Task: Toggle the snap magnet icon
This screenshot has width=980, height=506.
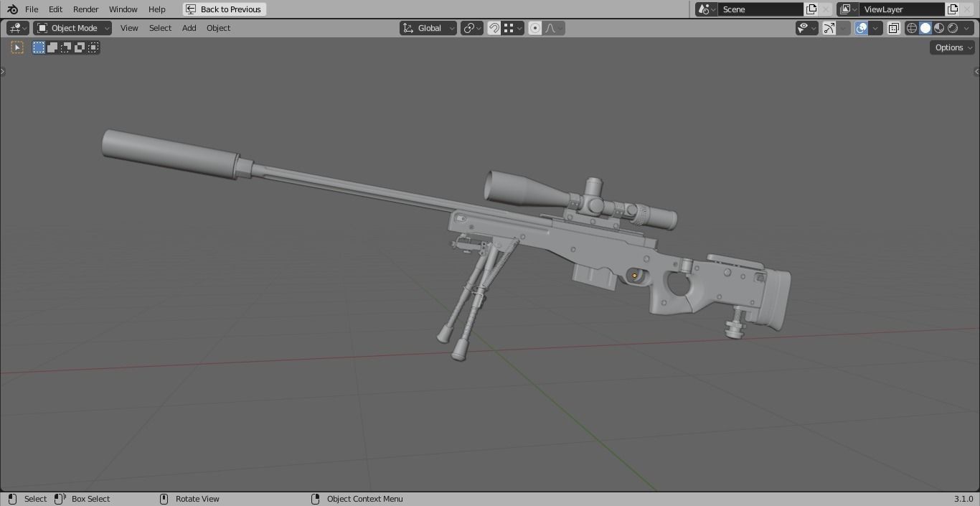Action: click(x=494, y=28)
